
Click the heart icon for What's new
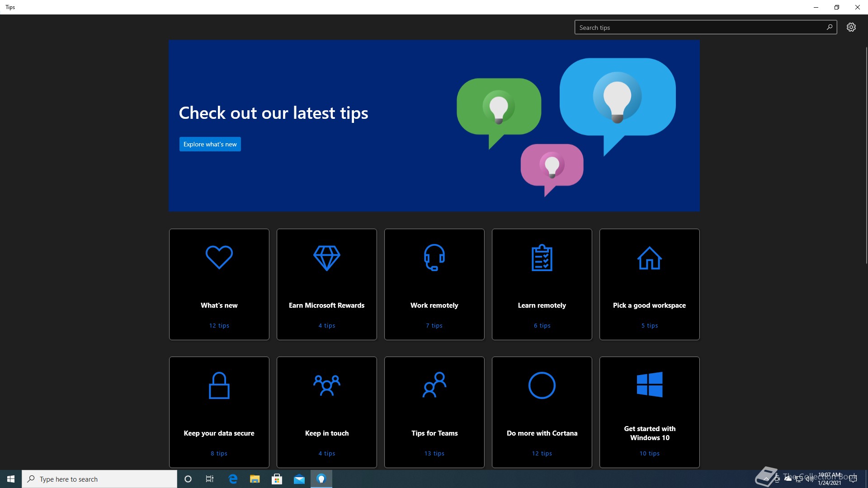[x=219, y=258]
